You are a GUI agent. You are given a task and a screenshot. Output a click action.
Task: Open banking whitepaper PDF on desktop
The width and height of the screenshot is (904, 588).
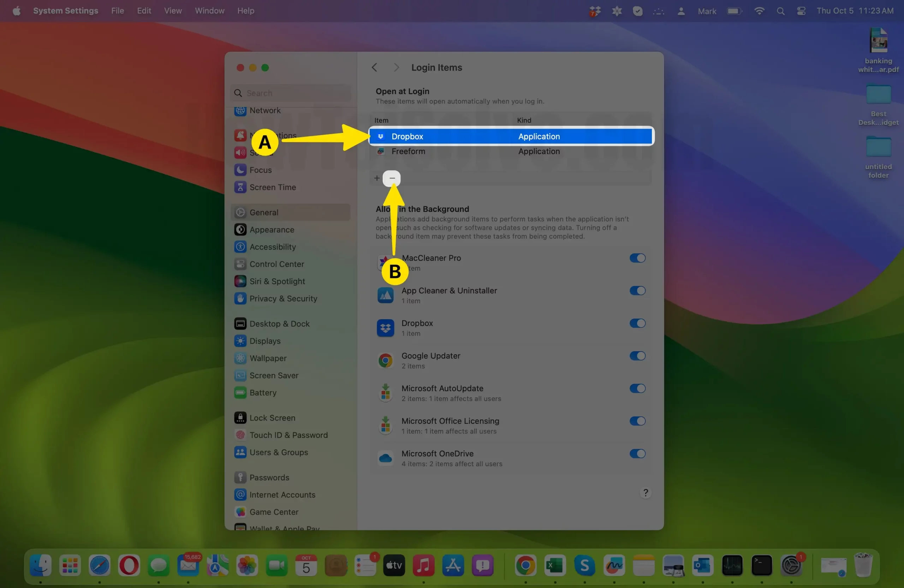878,50
